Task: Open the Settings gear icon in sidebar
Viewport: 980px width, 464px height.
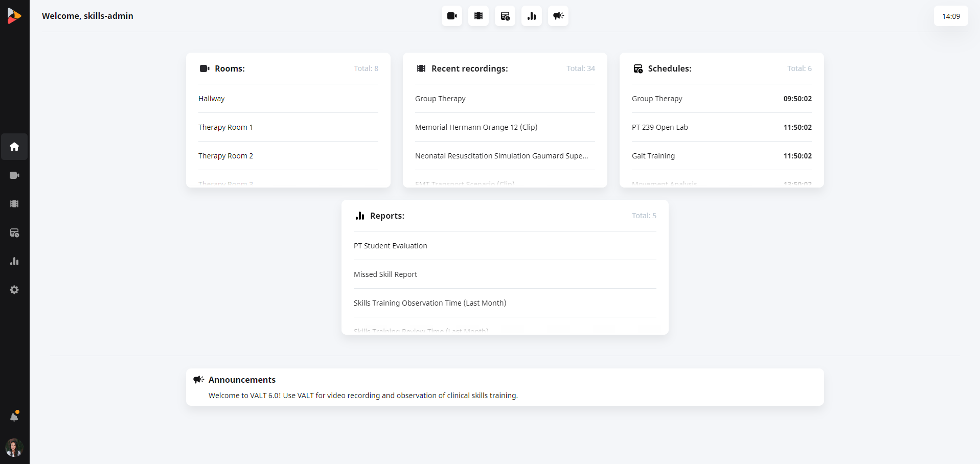Action: coord(14,290)
